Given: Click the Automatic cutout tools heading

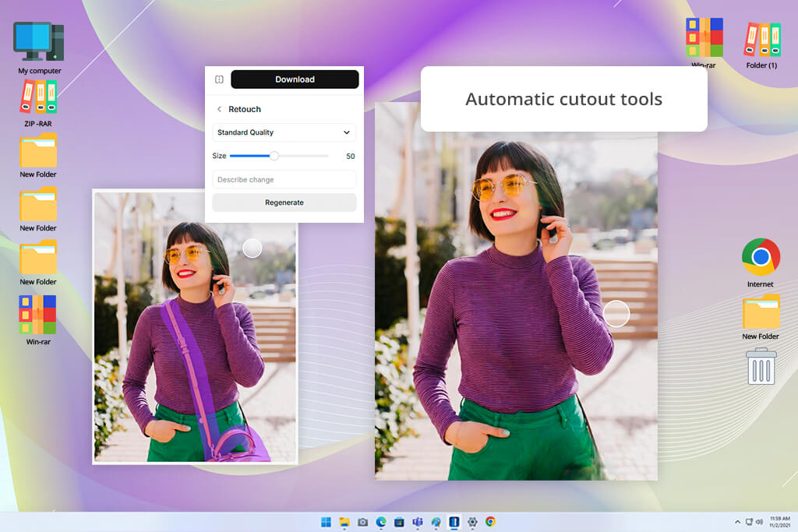Looking at the screenshot, I should pos(564,99).
